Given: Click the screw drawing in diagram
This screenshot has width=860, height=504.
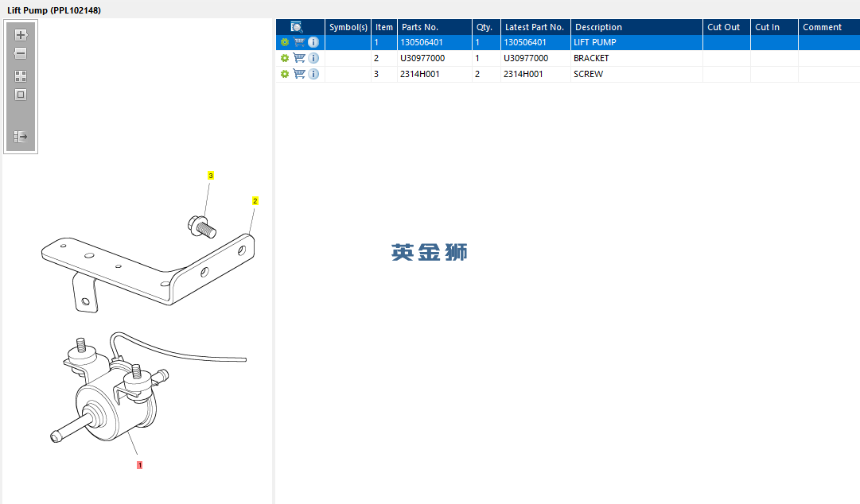Looking at the screenshot, I should (201, 227).
